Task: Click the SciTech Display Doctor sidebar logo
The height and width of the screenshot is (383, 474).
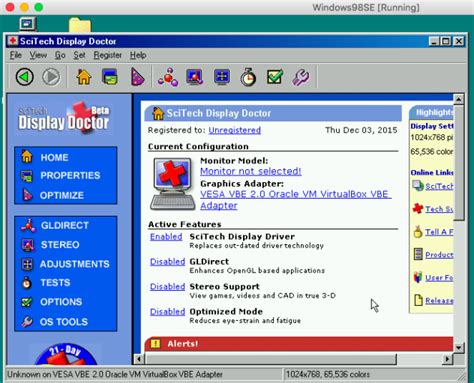Action: click(64, 118)
